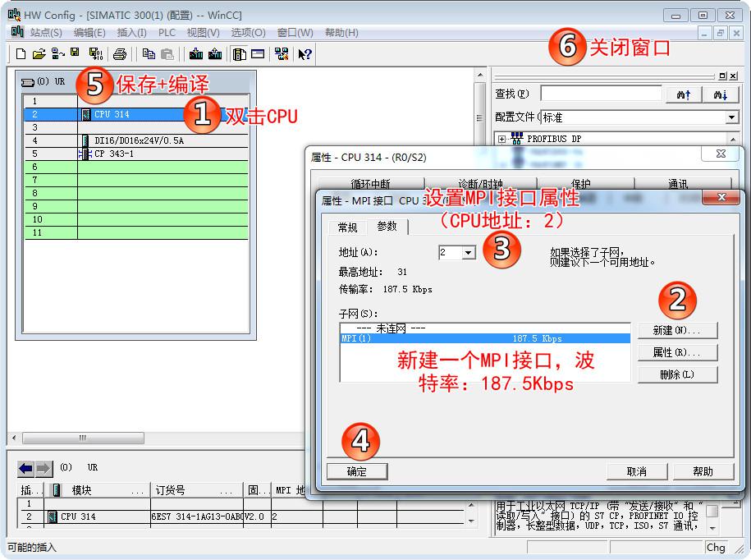Expand the PROFIBUS DP tree node
This screenshot has width=751, height=560.
tap(501, 139)
